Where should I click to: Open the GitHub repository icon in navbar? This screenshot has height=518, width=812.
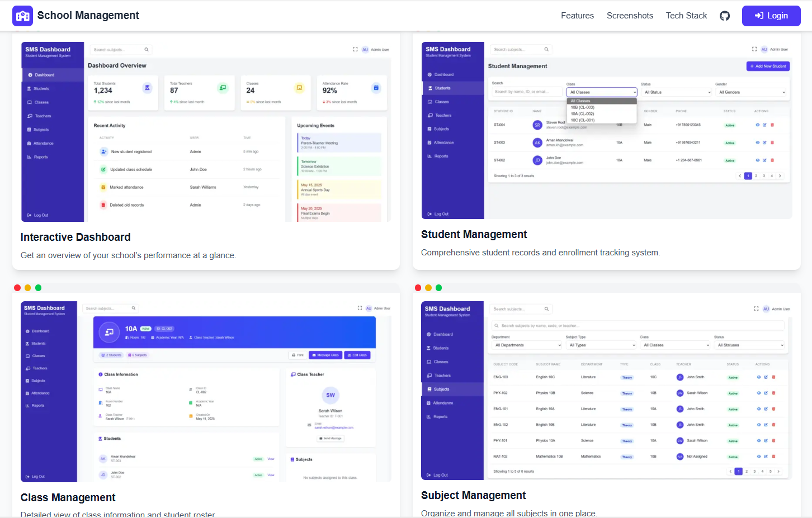pyautogui.click(x=725, y=16)
